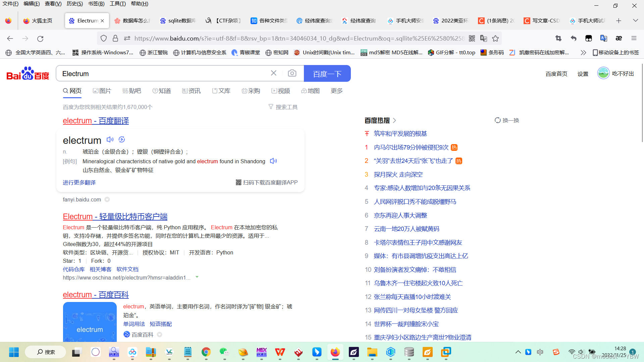Expand the 更多 search categories dropdown
Image resolution: width=644 pixels, height=362 pixels.
pyautogui.click(x=336, y=90)
